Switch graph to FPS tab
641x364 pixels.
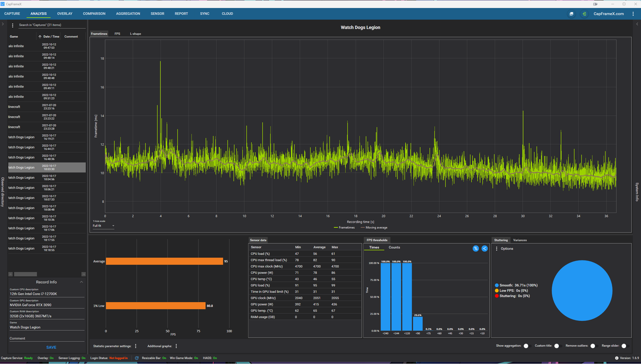[x=117, y=34]
